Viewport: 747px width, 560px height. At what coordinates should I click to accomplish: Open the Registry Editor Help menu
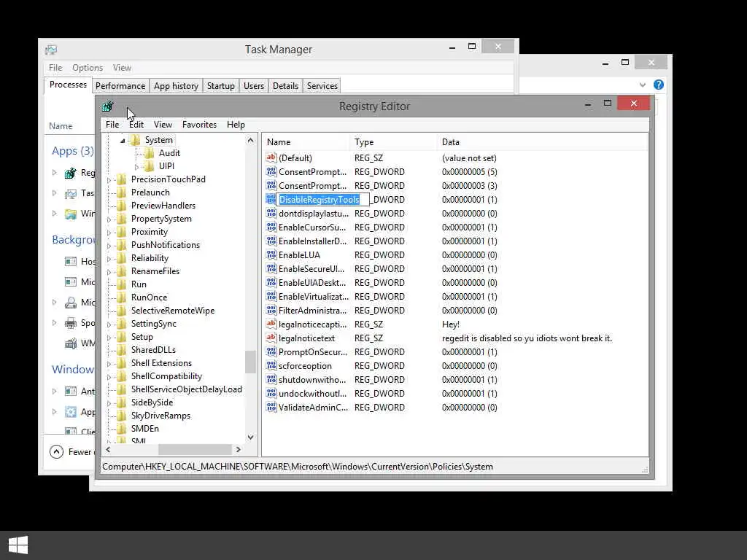pyautogui.click(x=236, y=125)
